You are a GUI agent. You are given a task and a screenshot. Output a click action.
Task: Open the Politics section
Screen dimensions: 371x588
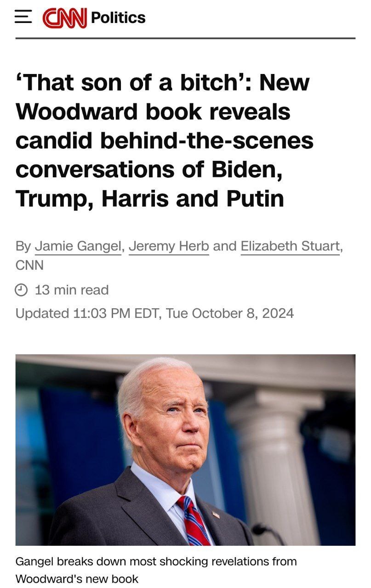click(118, 18)
